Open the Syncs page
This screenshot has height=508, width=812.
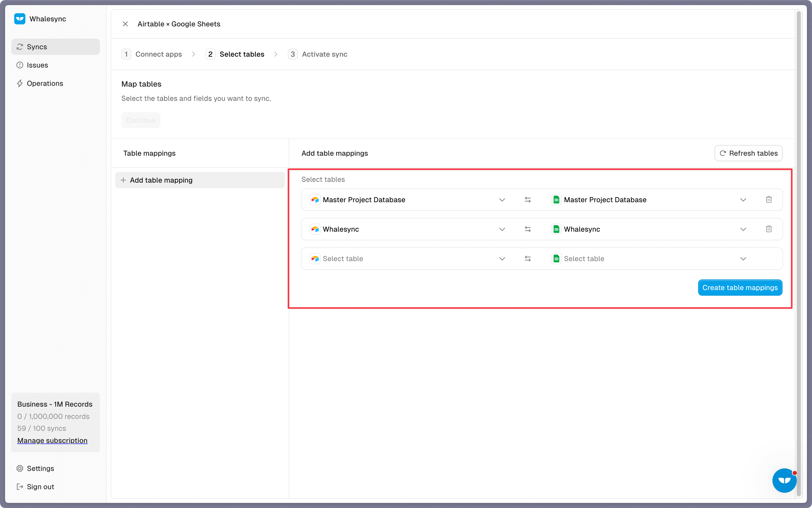(x=55, y=47)
